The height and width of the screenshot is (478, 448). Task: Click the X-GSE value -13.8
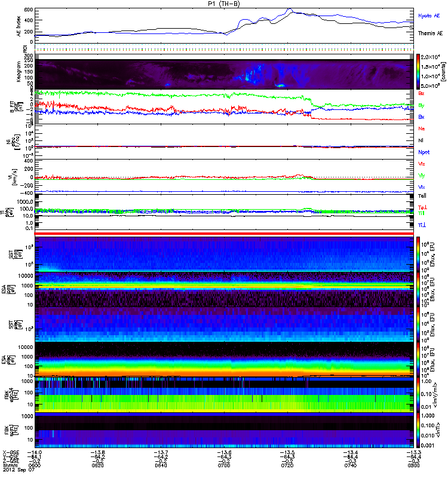[97, 452]
